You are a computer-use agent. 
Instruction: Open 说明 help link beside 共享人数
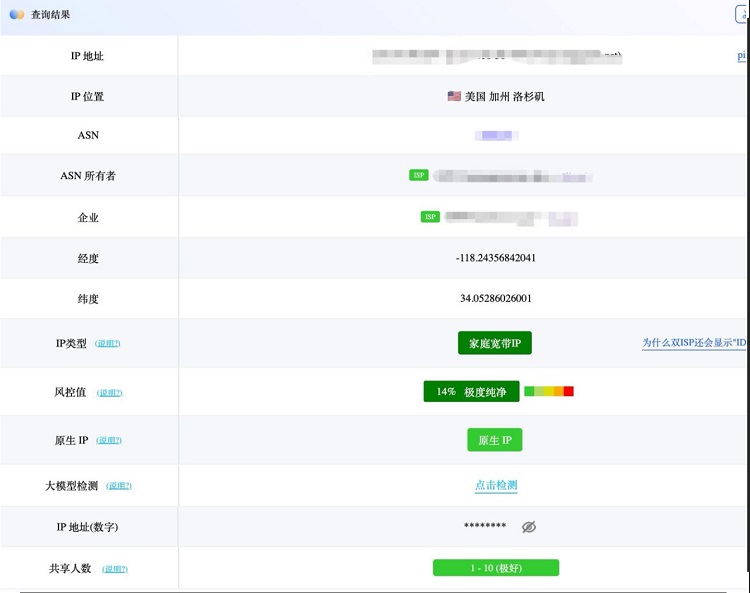tap(115, 569)
